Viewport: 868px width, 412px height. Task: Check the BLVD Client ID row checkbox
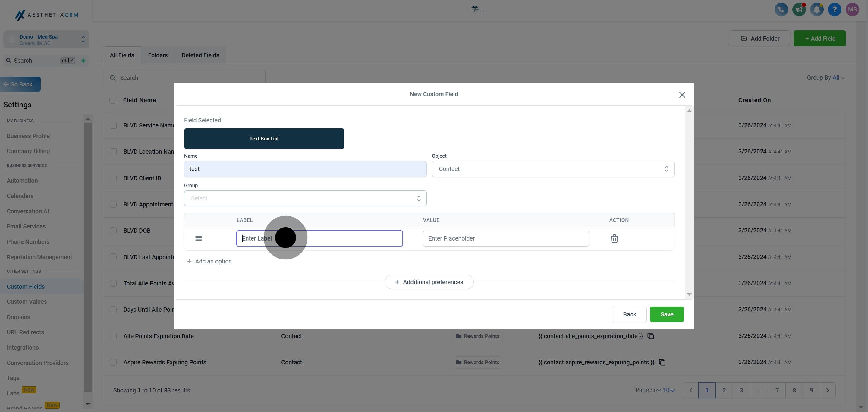pyautogui.click(x=113, y=178)
